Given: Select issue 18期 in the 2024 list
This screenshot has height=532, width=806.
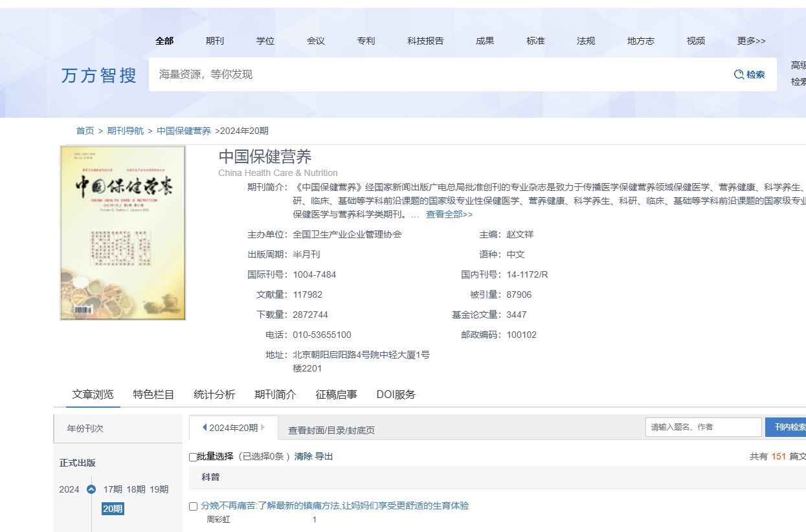Looking at the screenshot, I should 136,489.
